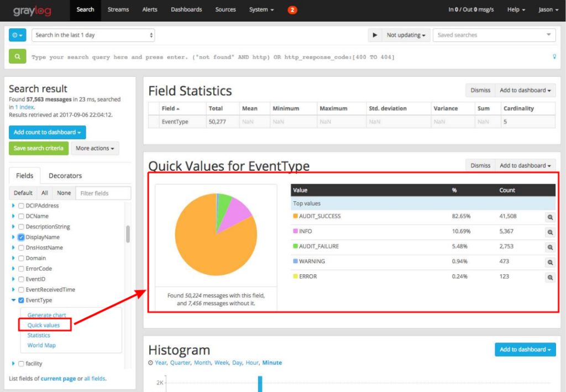Enable the facility field checkbox
566x392 pixels.
point(22,364)
